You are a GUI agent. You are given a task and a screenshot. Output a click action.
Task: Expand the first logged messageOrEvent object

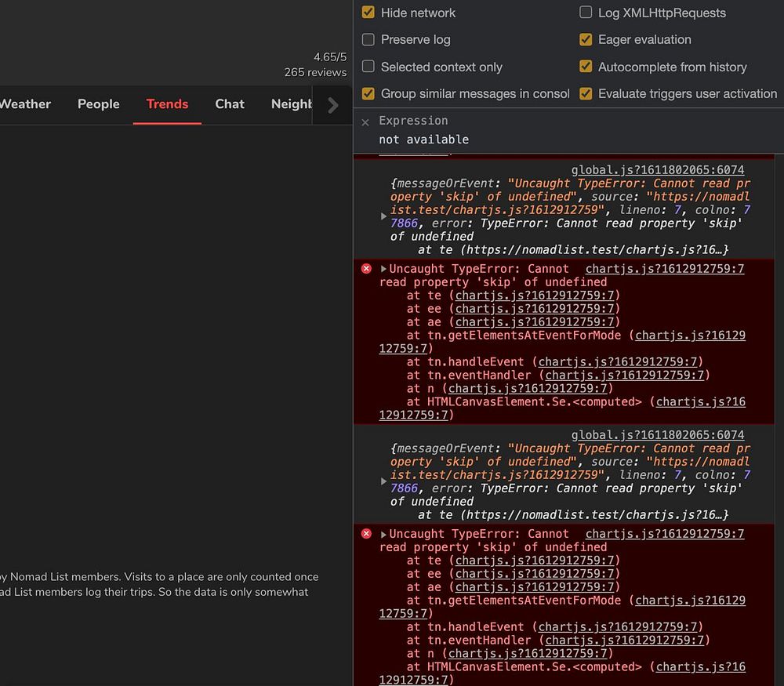coord(383,216)
